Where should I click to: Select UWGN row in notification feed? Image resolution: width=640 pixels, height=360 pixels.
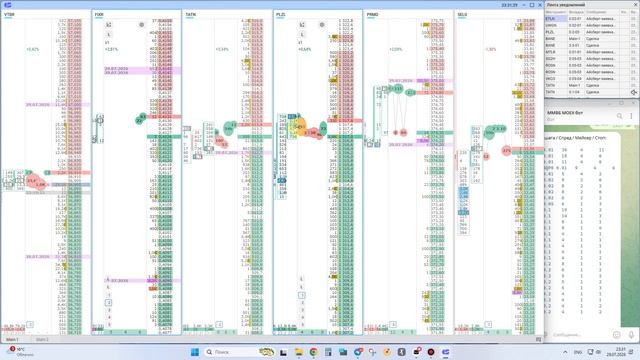[x=591, y=25]
